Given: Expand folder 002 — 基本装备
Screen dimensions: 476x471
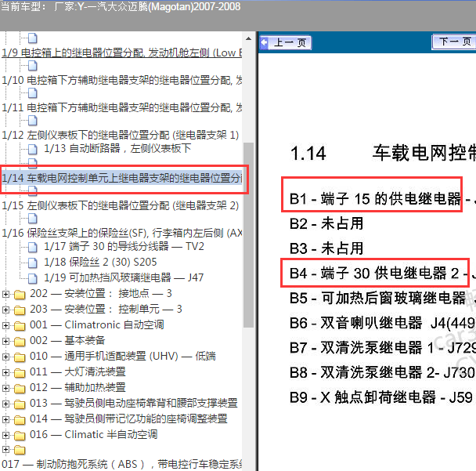Looking at the screenshot, I should tap(5, 341).
